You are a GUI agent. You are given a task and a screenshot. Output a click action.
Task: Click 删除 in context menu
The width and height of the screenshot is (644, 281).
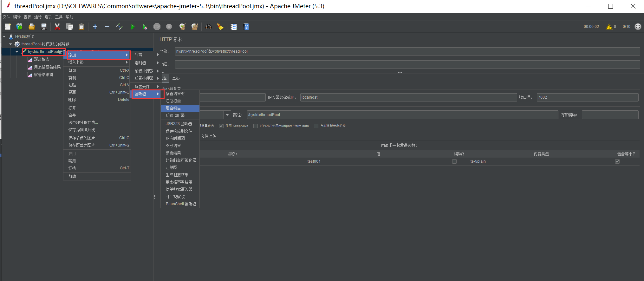tap(97, 100)
